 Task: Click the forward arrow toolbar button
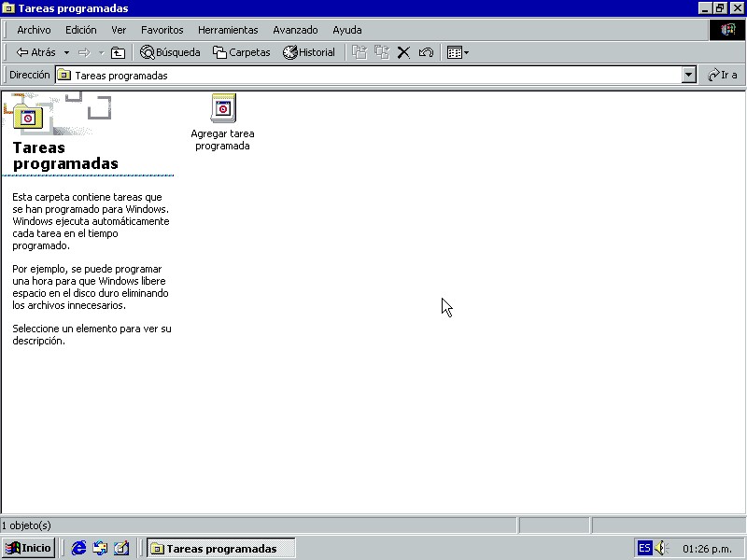point(84,52)
